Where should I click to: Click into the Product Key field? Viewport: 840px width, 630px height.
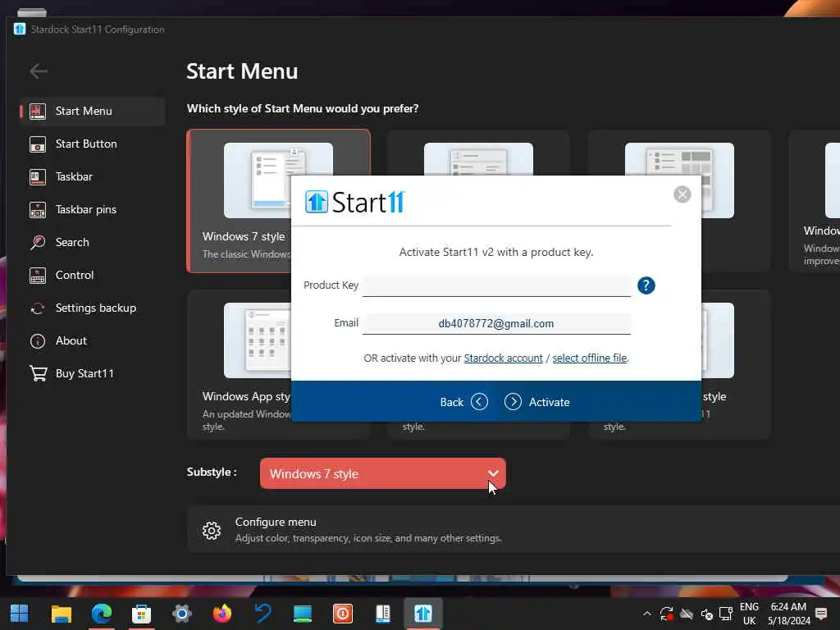click(496, 285)
